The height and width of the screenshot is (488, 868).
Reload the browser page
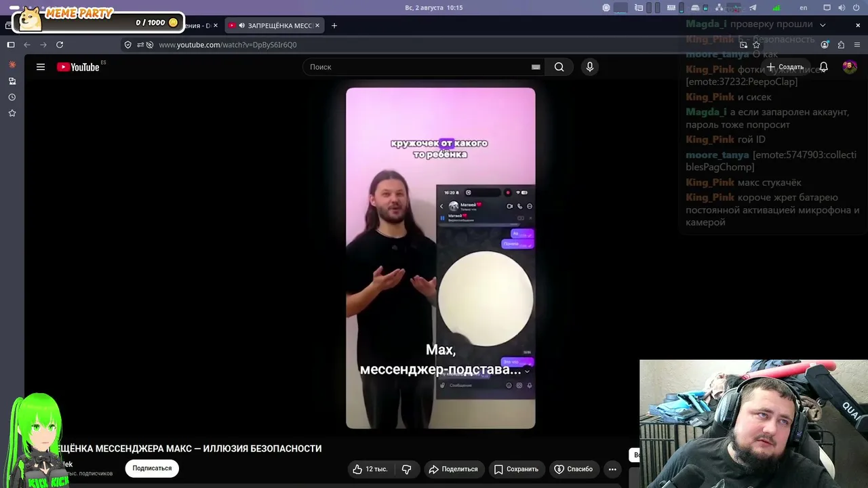(x=60, y=45)
